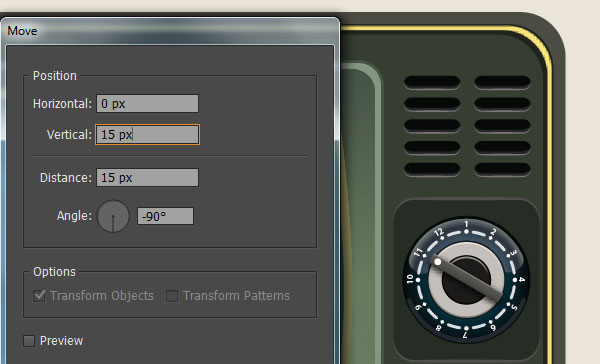Viewport: 600px width, 364px height.
Task: Click the Vertical position input field
Action: pyautogui.click(x=147, y=135)
